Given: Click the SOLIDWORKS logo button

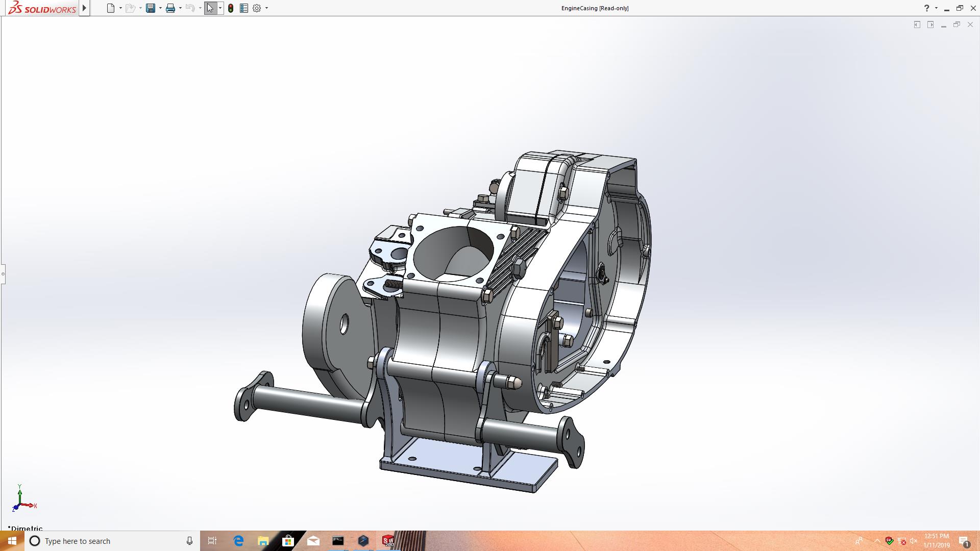Looking at the screenshot, I should pyautogui.click(x=42, y=8).
